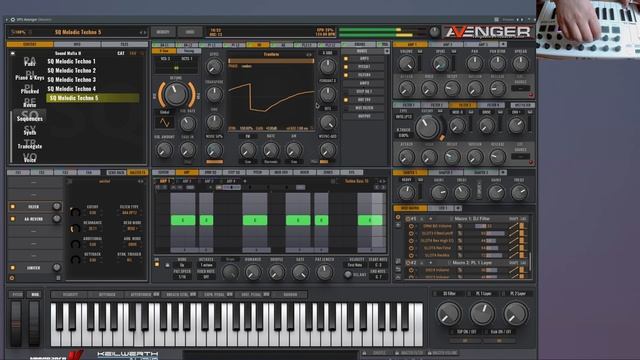Click the Spread knob in AMP section
Viewport: 640px width, 360px height.
(520, 64)
